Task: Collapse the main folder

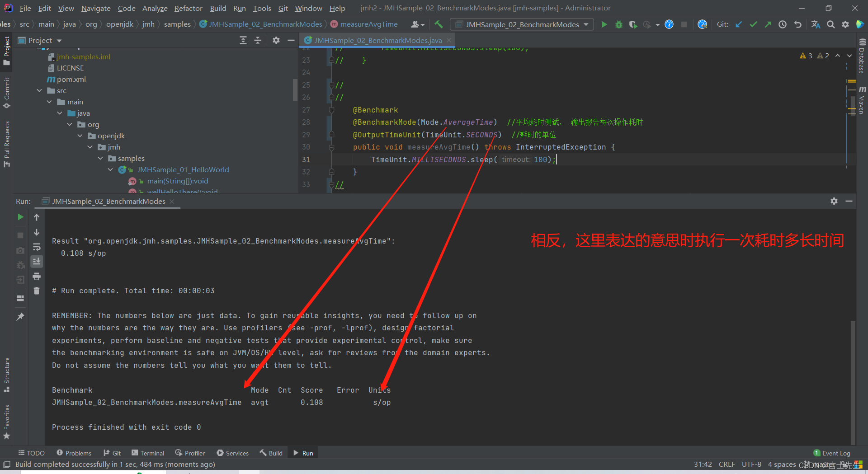Action: (50, 102)
